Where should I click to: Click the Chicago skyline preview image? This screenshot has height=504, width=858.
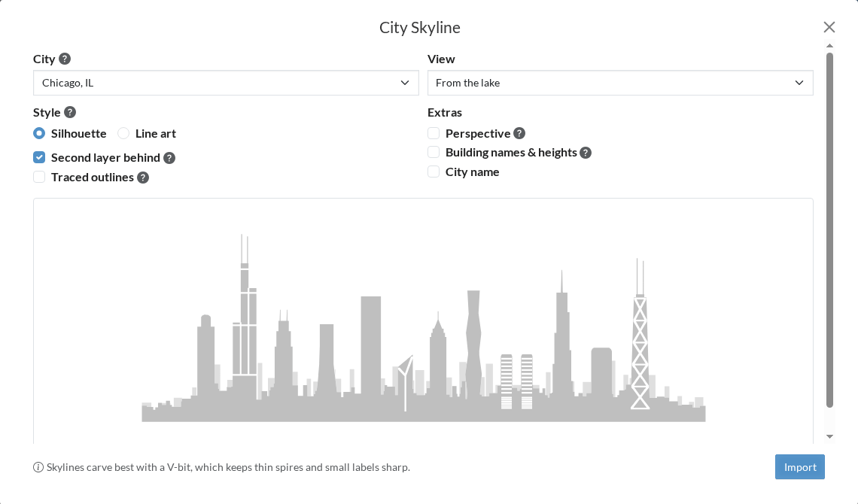pos(424,328)
